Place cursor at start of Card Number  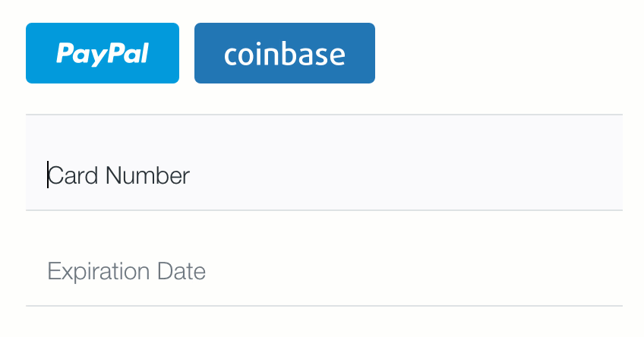(48, 175)
